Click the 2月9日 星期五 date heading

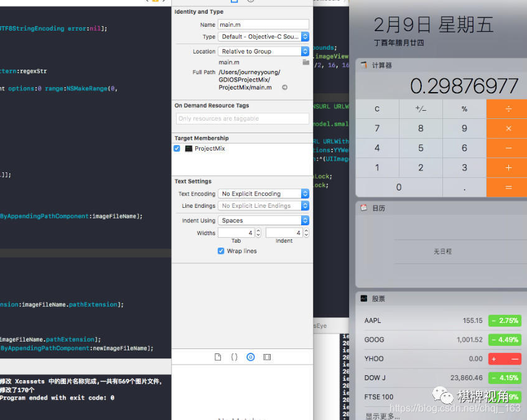[434, 25]
